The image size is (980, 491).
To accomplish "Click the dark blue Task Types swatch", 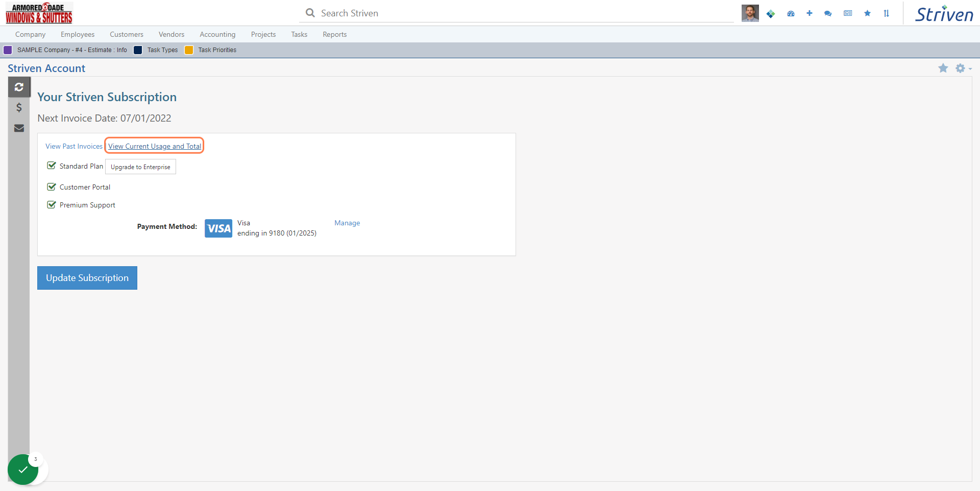I will tap(138, 50).
